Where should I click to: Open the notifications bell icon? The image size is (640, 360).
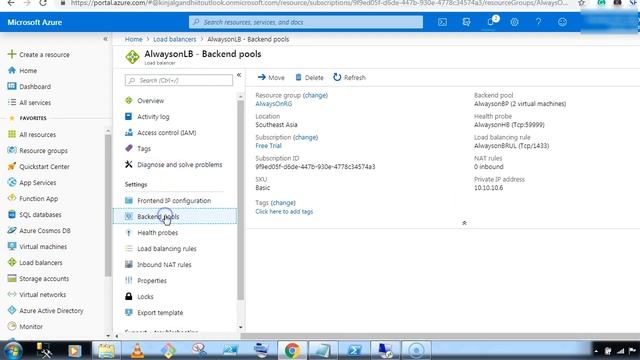pyautogui.click(x=491, y=22)
